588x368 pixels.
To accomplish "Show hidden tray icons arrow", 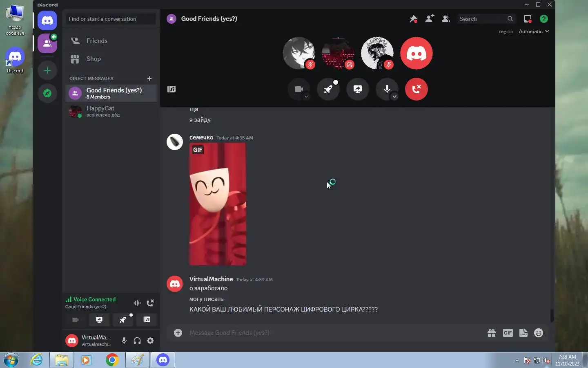I will [517, 360].
